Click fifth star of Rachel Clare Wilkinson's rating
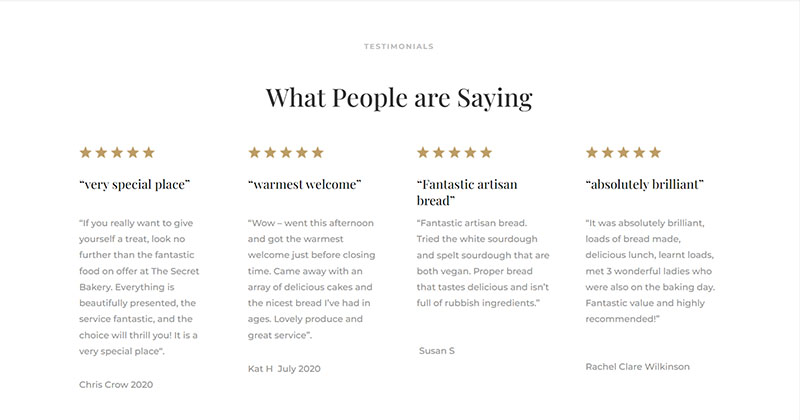This screenshot has height=420, width=800. 655,153
